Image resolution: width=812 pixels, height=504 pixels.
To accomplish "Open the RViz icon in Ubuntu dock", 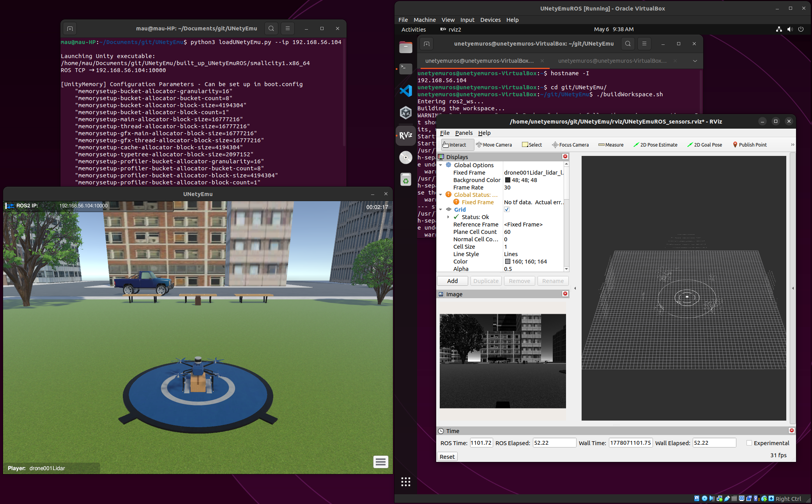I will coord(406,135).
